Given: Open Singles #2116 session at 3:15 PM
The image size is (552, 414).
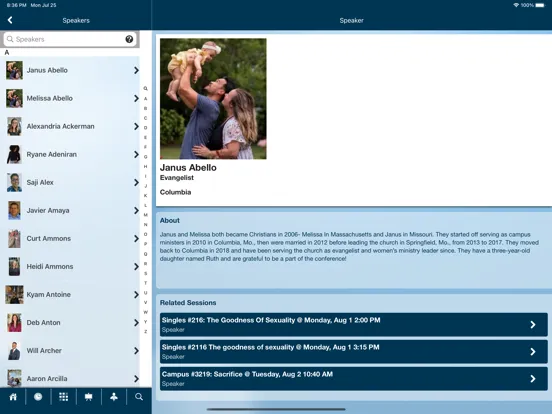Looking at the screenshot, I should pos(353,352).
